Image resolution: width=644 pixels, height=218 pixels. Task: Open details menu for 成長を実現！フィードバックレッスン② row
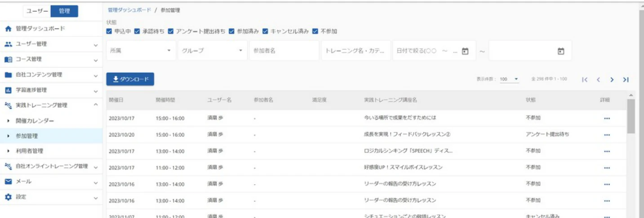pyautogui.click(x=607, y=135)
